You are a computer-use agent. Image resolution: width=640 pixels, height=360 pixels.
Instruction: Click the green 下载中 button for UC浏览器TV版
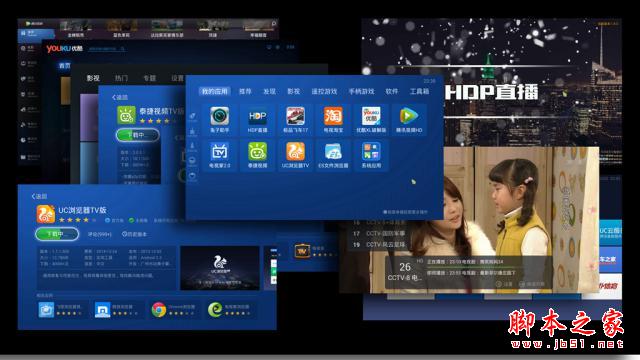[x=57, y=234]
